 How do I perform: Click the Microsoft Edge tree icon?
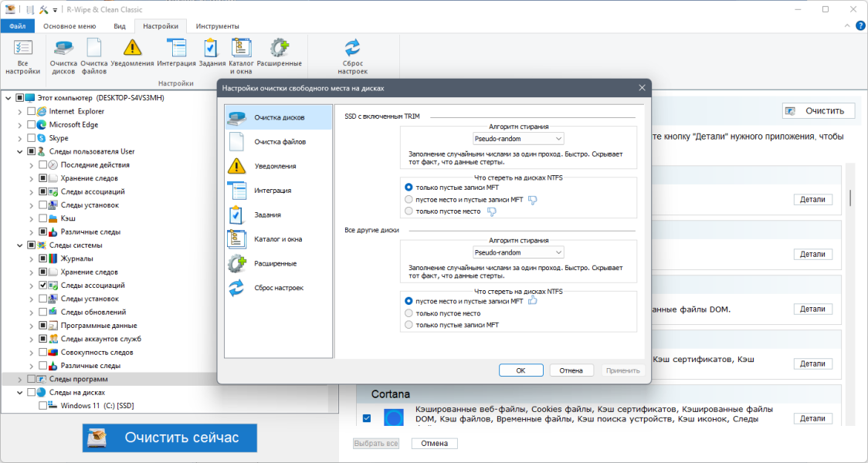pyautogui.click(x=42, y=124)
